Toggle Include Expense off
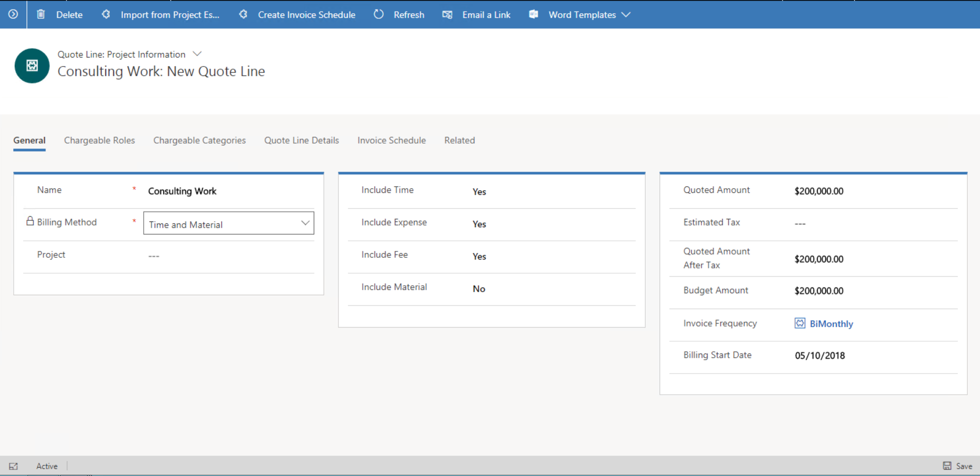The height and width of the screenshot is (476, 980). click(479, 224)
